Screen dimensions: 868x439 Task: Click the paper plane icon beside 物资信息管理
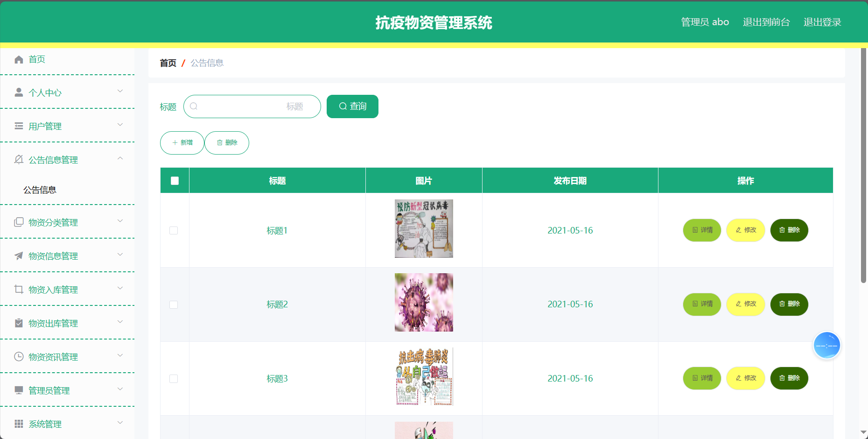point(19,256)
